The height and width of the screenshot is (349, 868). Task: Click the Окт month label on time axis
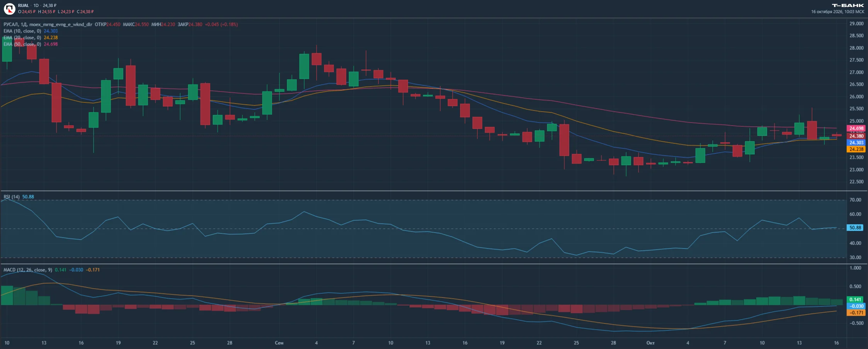click(650, 343)
